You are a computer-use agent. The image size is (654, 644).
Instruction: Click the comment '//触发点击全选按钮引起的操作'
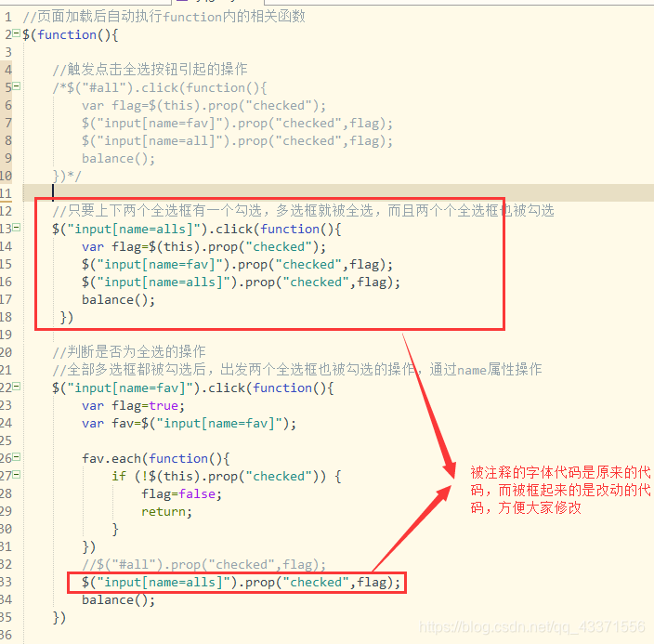point(150,70)
